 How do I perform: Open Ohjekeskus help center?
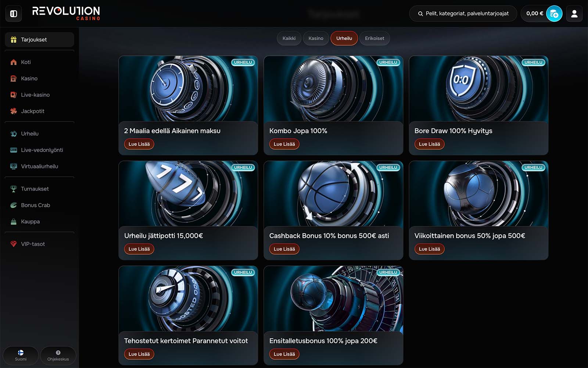(x=58, y=355)
